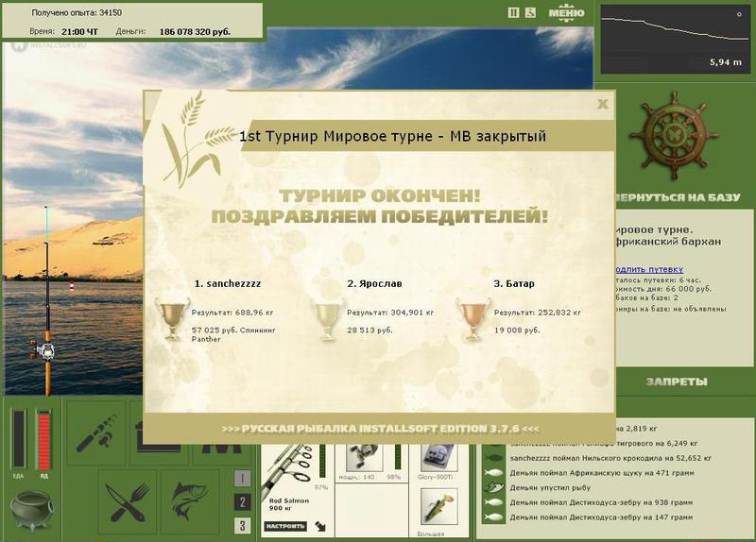This screenshot has height=542, width=756.
Task: Click money value 186 078 320 руб.
Action: (x=195, y=32)
